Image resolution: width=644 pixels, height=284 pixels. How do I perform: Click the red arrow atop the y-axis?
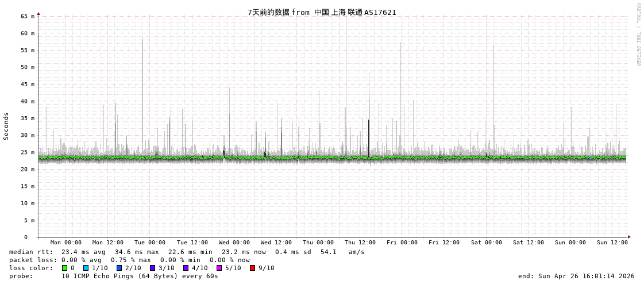38,13
